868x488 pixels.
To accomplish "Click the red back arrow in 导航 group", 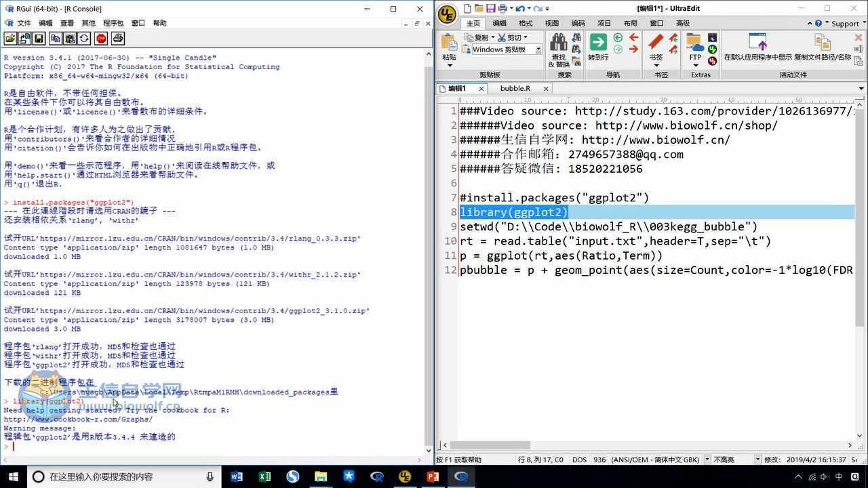I will (x=633, y=37).
